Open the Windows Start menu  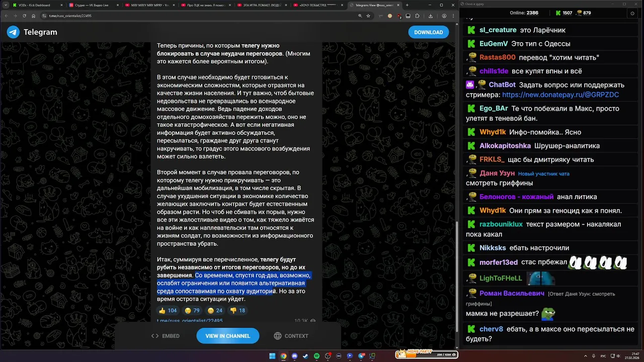point(272,356)
